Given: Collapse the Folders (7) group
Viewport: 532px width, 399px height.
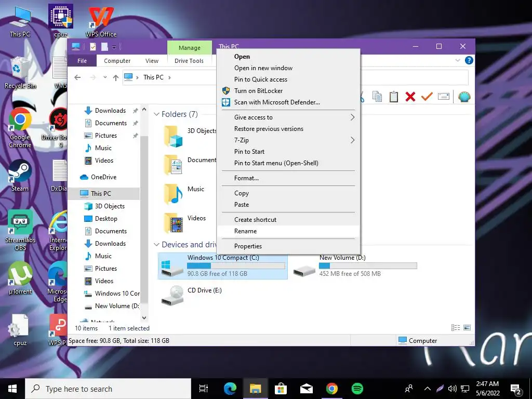Looking at the screenshot, I should coord(156,114).
